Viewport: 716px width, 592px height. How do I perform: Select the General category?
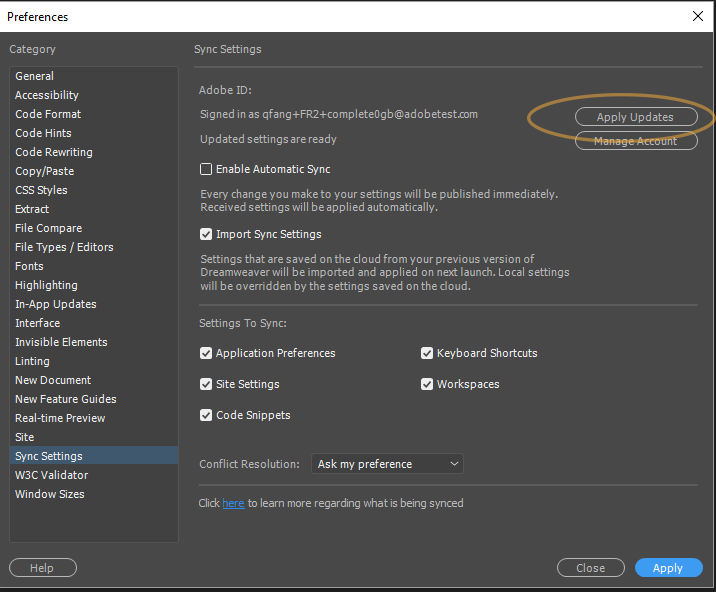pyautogui.click(x=35, y=76)
